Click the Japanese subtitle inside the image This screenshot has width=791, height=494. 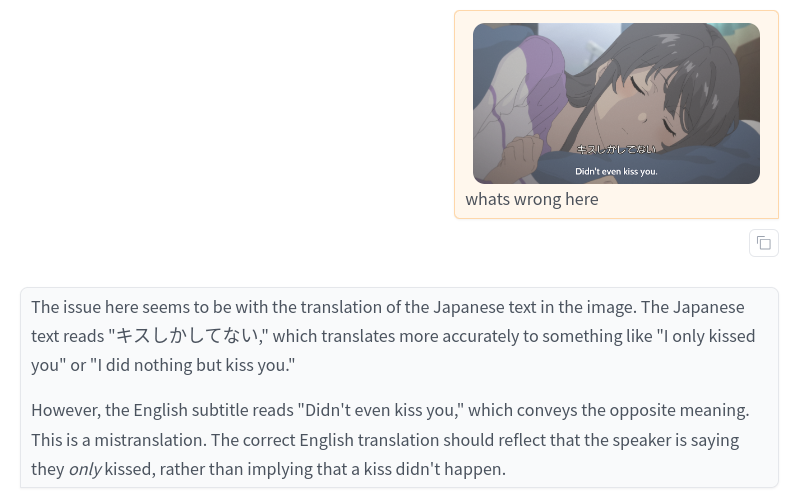click(x=616, y=149)
